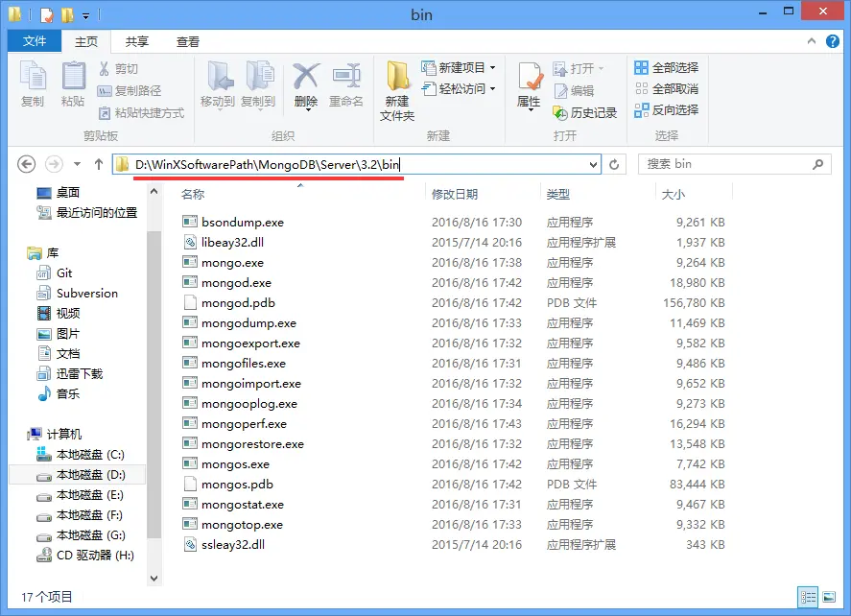Open the recent locations dropdown arrow
The width and height of the screenshot is (851, 616).
click(x=77, y=164)
